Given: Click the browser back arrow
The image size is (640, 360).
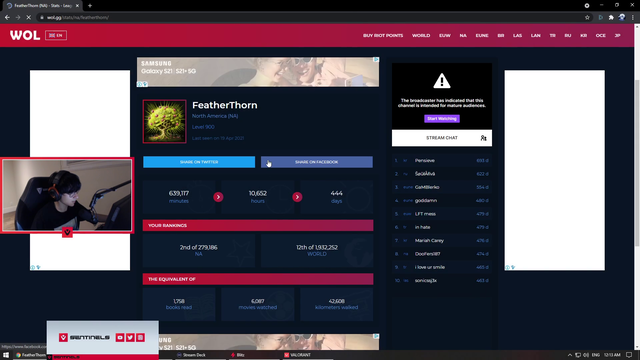Looking at the screenshot, I should click(7, 18).
